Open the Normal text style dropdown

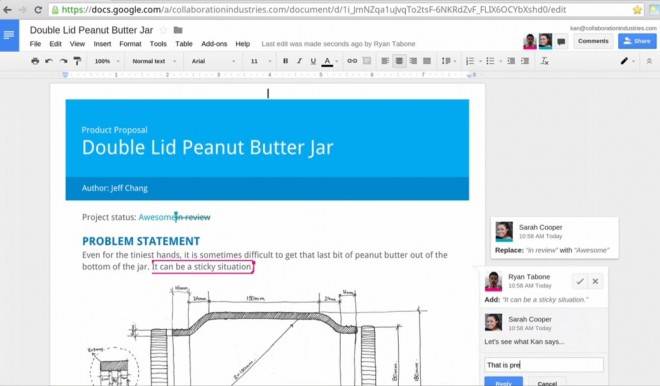tap(154, 61)
